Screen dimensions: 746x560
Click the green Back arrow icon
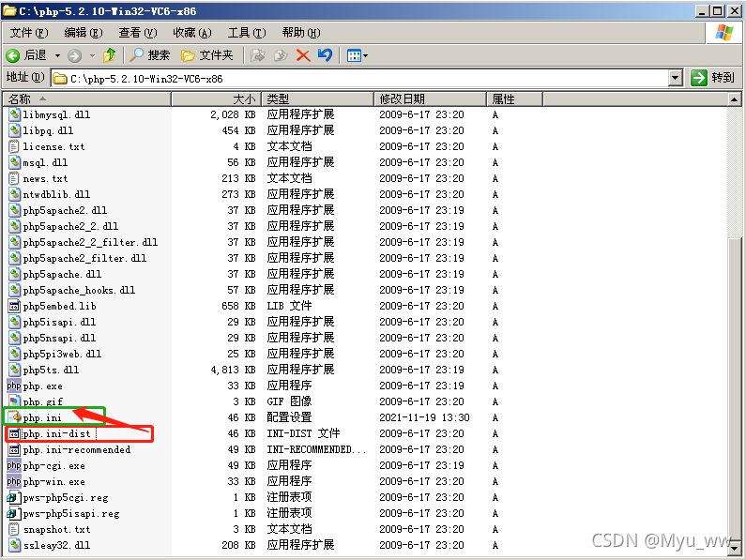coord(13,55)
